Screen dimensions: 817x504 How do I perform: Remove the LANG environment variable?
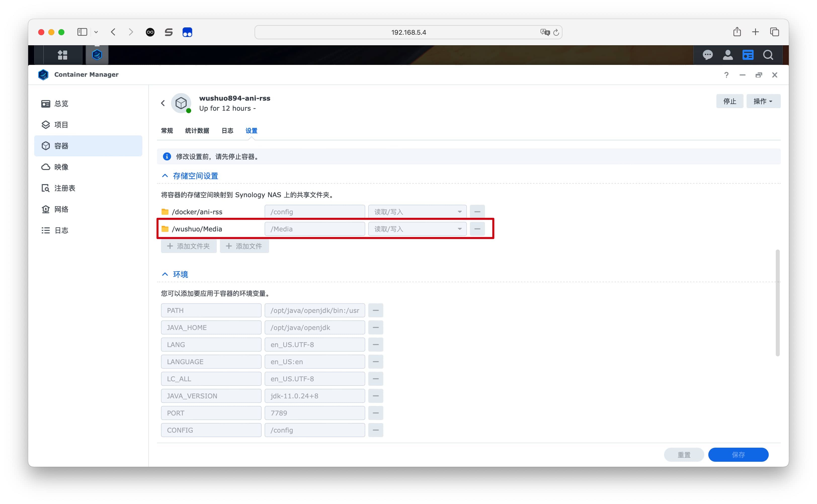coord(375,344)
